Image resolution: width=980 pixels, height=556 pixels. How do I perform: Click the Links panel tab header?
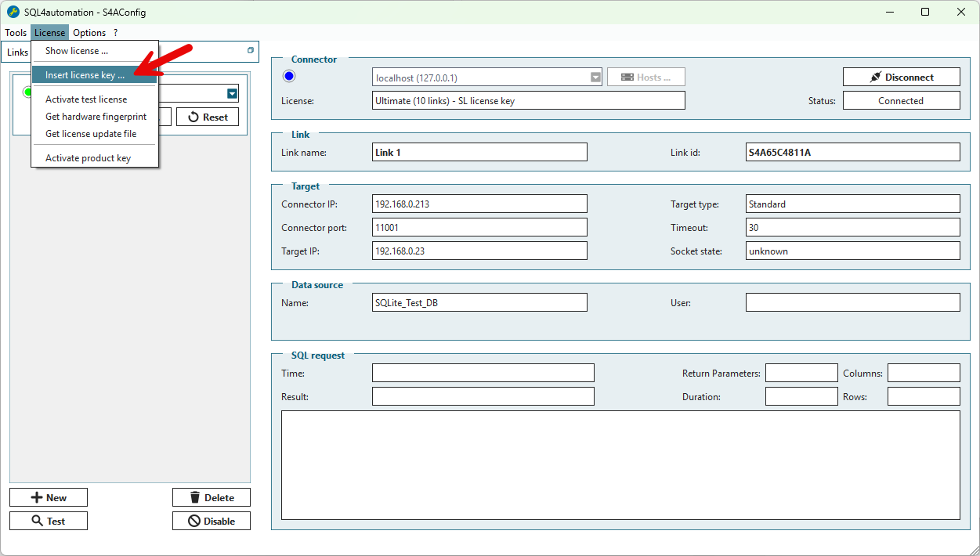coord(17,52)
